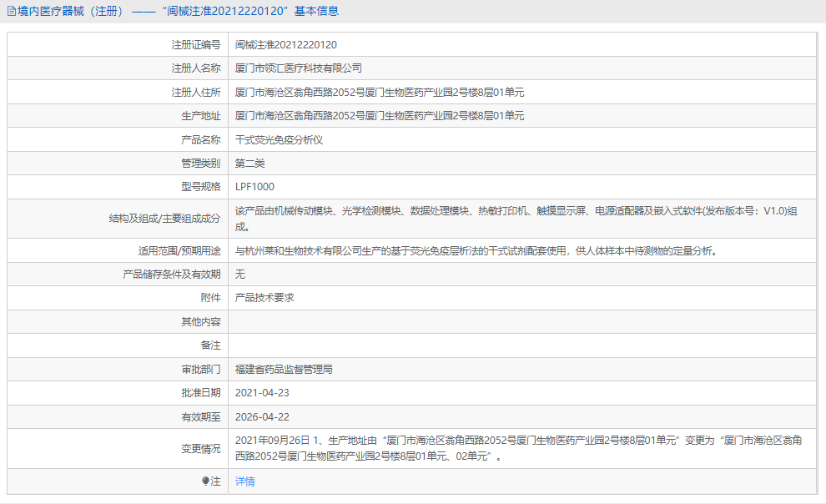Screen dimensions: 826x504
Task: Select the change record text dated 2021年09月26日
Action: [519, 448]
